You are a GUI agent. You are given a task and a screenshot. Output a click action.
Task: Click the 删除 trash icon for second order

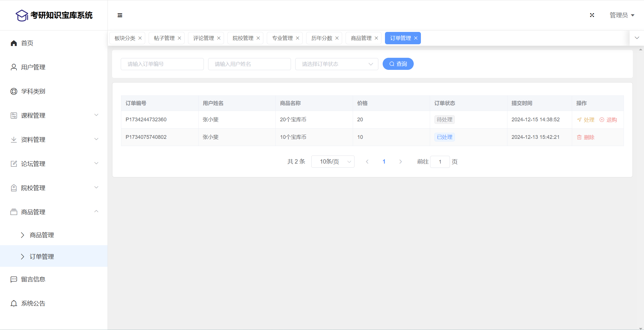point(579,137)
